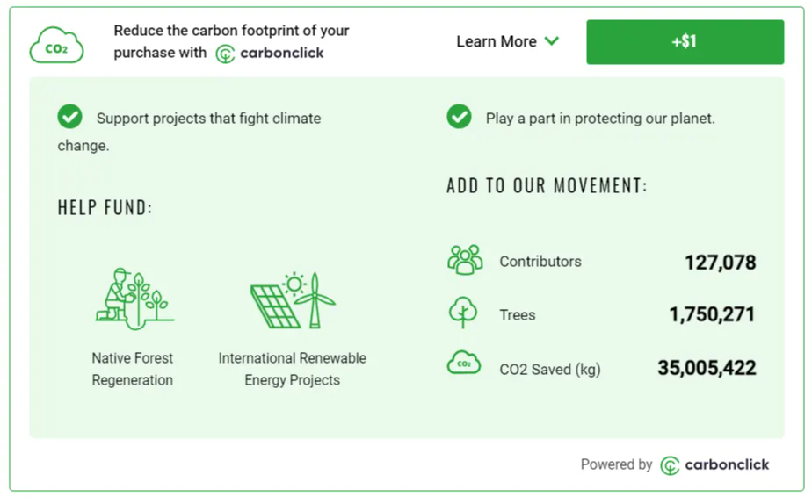Click the Native Forest Regeneration label
The height and width of the screenshot is (504, 812).
(x=133, y=369)
